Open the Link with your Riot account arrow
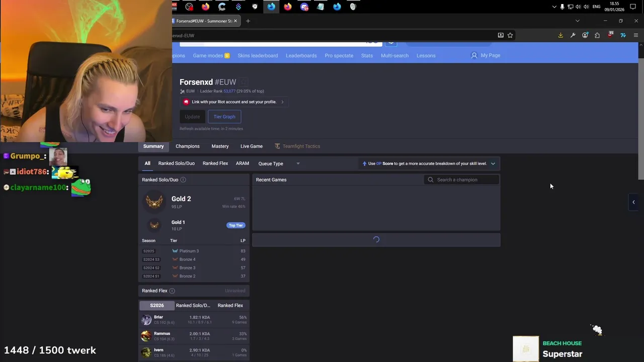 [x=282, y=102]
